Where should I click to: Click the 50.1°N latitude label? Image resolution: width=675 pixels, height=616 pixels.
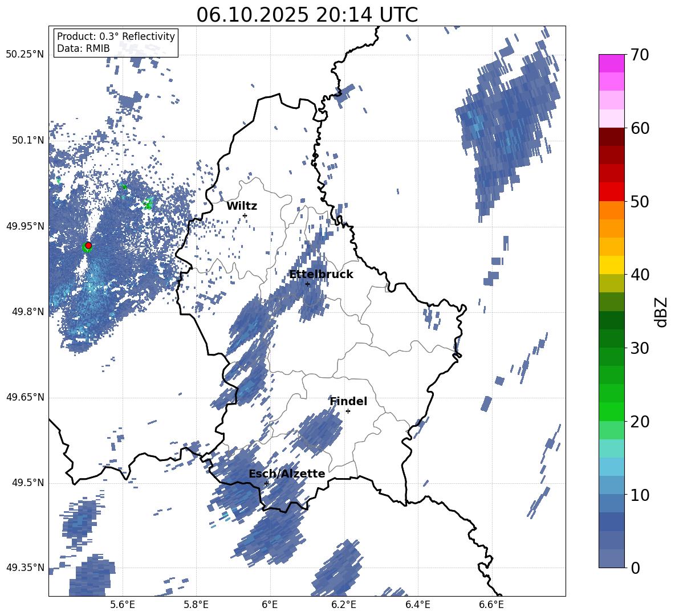[28, 140]
